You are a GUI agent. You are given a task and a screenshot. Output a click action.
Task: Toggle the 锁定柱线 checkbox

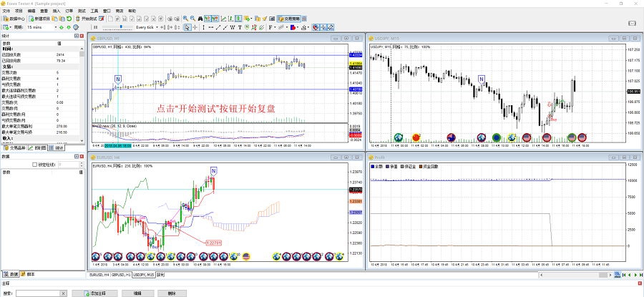tap(34, 165)
